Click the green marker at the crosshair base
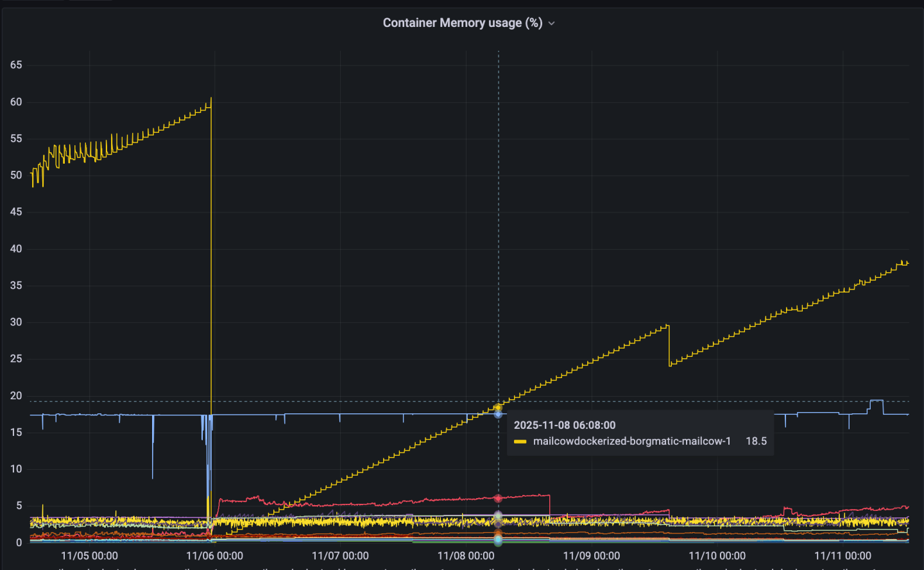 pyautogui.click(x=498, y=546)
